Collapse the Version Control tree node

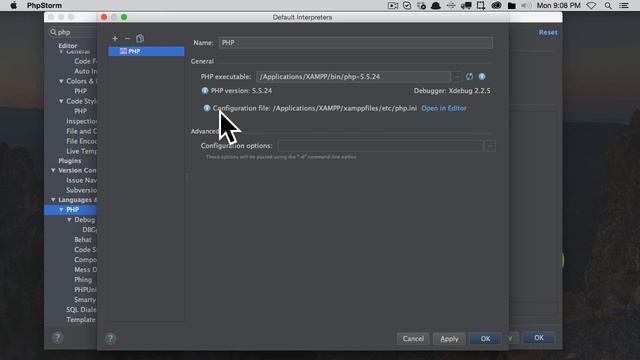click(53, 170)
